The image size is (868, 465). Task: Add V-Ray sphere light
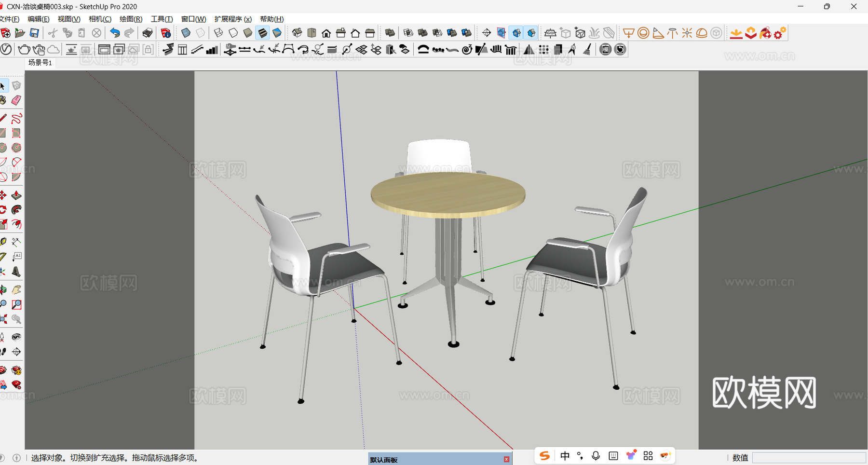(643, 33)
